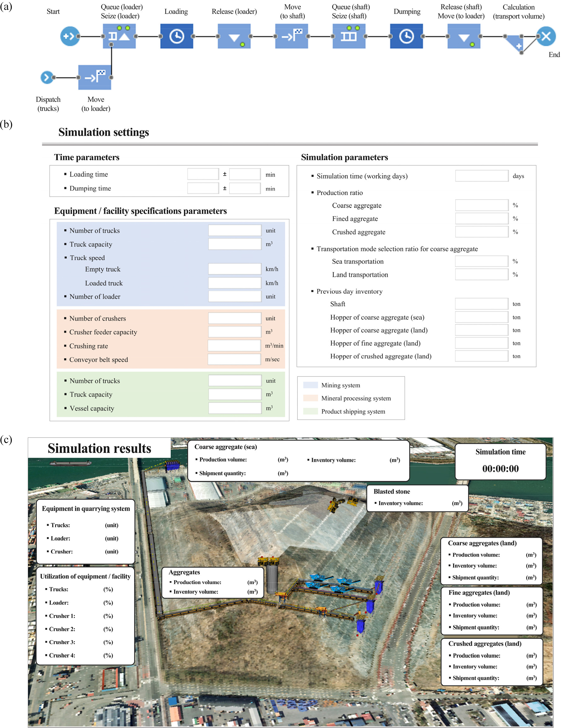Click the Mining system legend color swatch
The width and height of the screenshot is (561, 728).
[310, 385]
